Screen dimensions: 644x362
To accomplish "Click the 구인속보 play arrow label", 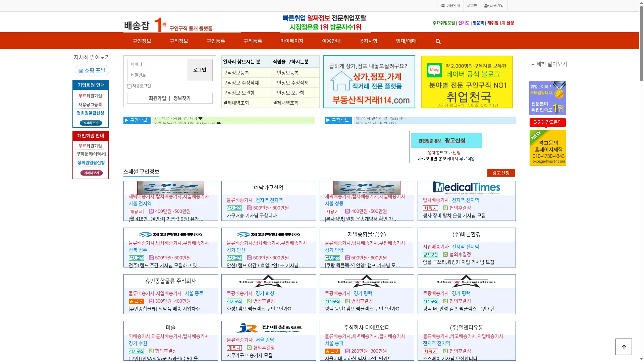I will tap(137, 120).
